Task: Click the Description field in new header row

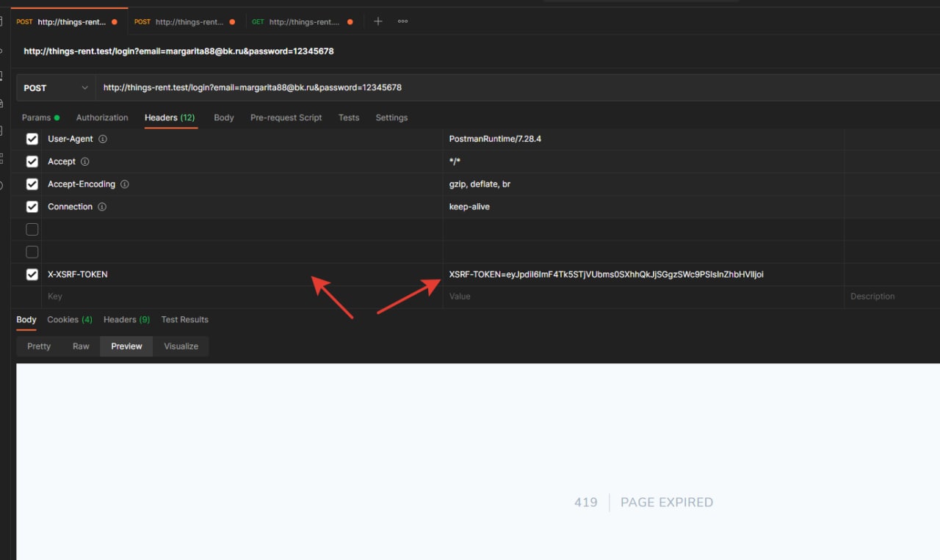Action: click(892, 297)
